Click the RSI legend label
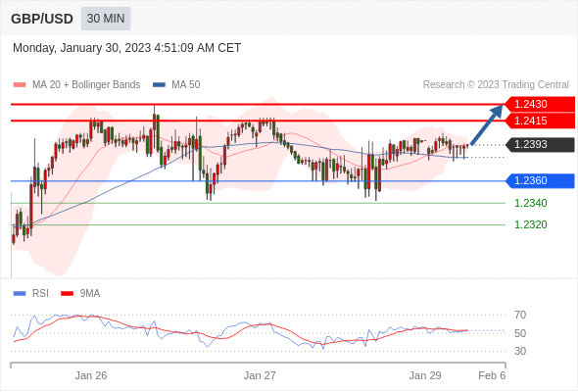The height and width of the screenshot is (392, 578). 40,294
